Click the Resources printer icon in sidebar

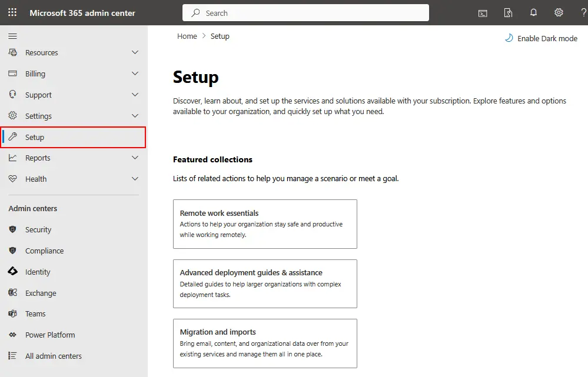click(x=13, y=52)
